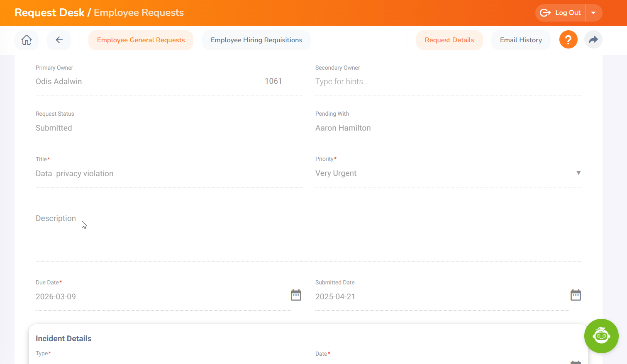This screenshot has width=627, height=364.
Task: Select the Very Urgent priority field
Action: 440,173
